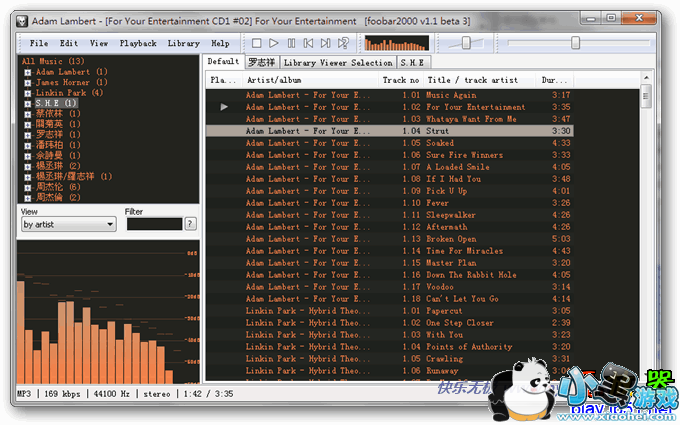Image resolution: width=680 pixels, height=425 pixels.
Task: Select the Papercut track row
Action: (389, 311)
